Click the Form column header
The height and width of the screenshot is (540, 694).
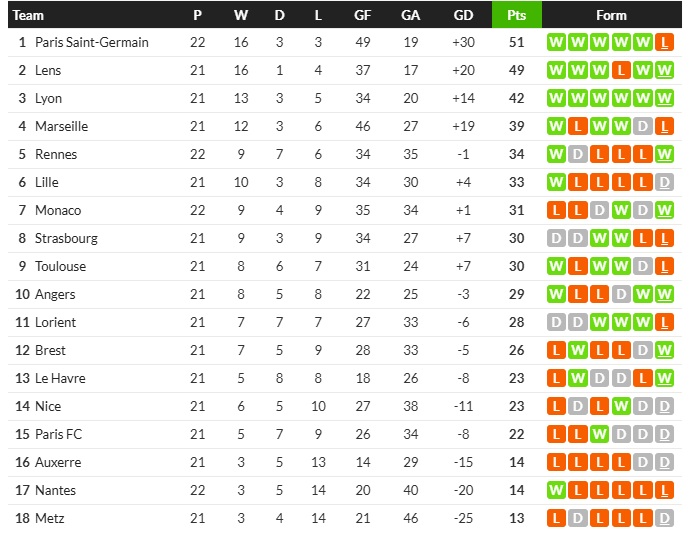[x=611, y=15]
